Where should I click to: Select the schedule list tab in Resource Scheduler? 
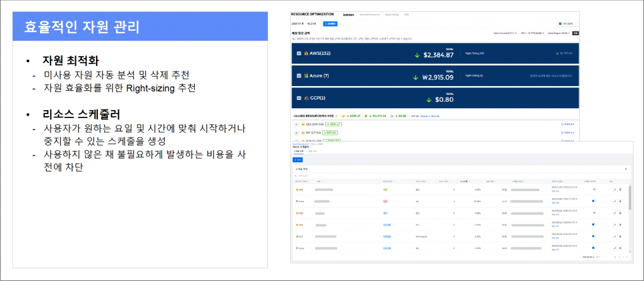coord(298,152)
